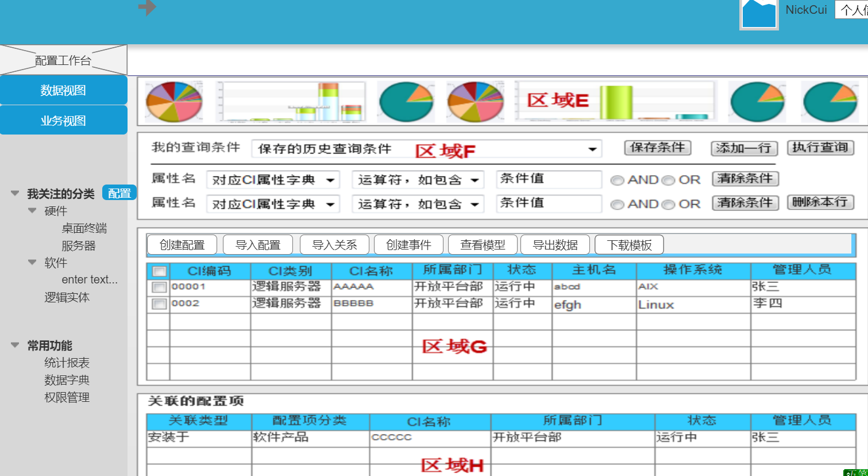Select OR radio in first condition row
Screen dimensions: 868x476
click(668, 181)
